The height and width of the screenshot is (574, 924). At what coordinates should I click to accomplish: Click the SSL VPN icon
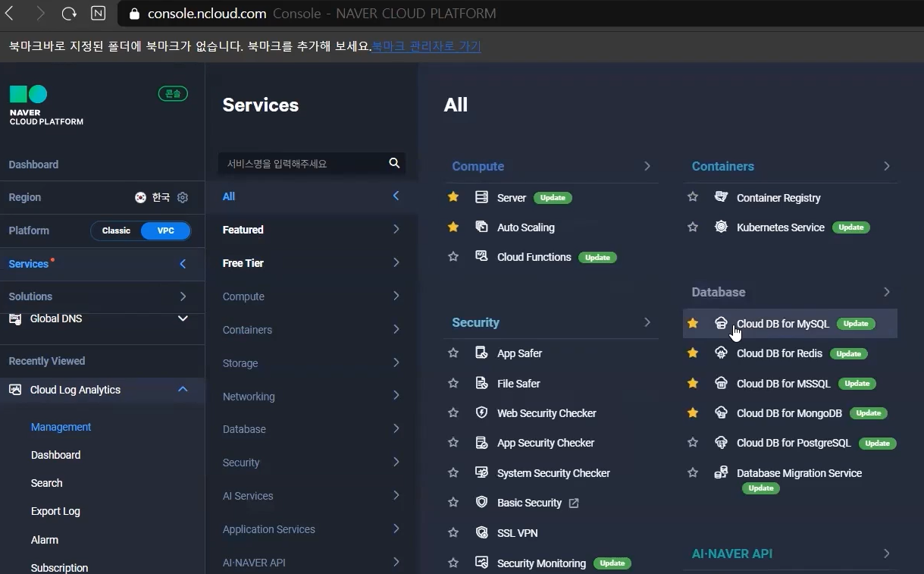pos(481,532)
